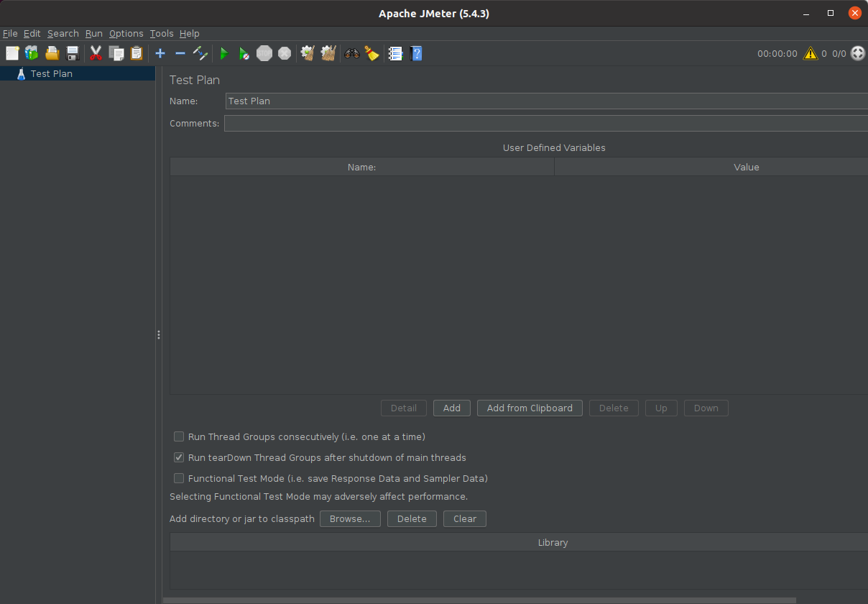The height and width of the screenshot is (604, 868).
Task: Click the Shutdown test icon
Action: click(x=285, y=53)
